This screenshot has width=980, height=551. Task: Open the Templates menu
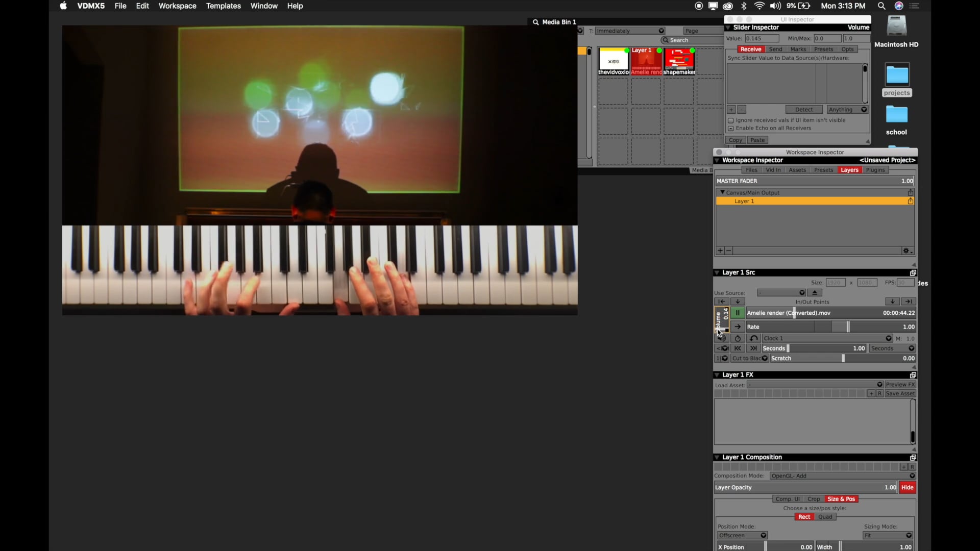223,6
